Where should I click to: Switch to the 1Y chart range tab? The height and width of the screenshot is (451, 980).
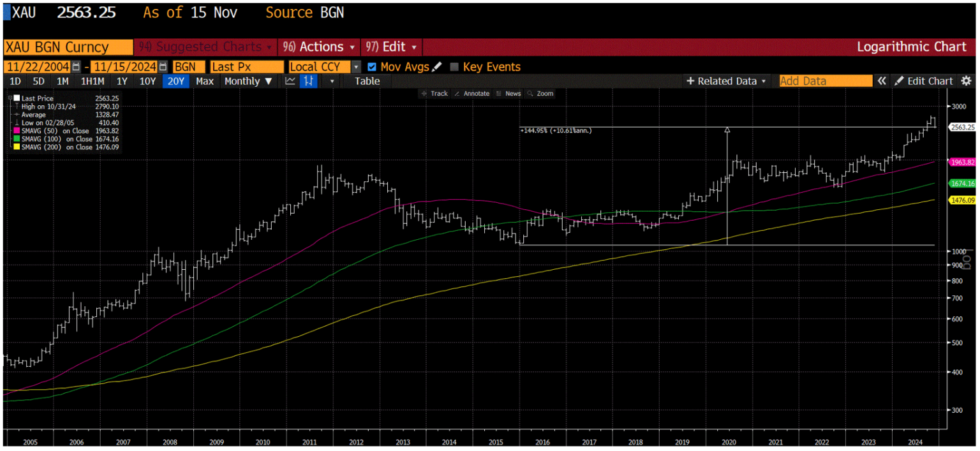click(121, 81)
